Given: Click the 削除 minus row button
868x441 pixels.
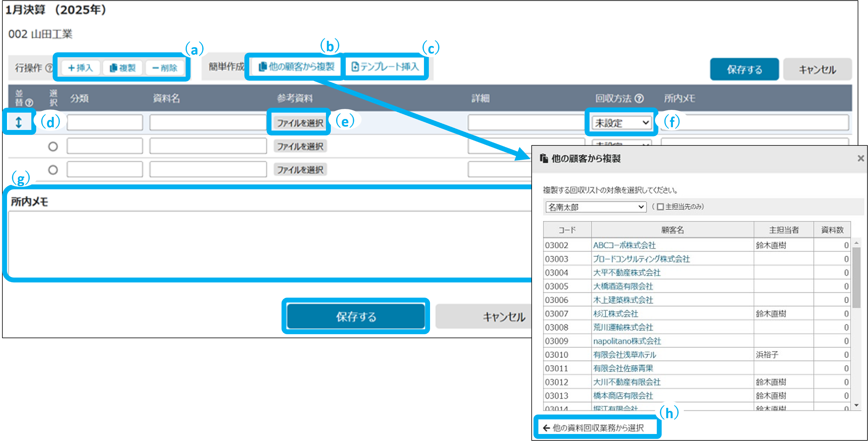Looking at the screenshot, I should [165, 68].
